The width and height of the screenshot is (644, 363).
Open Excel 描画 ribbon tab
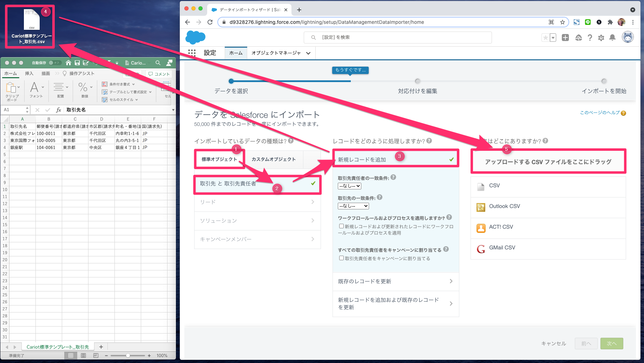tap(46, 73)
